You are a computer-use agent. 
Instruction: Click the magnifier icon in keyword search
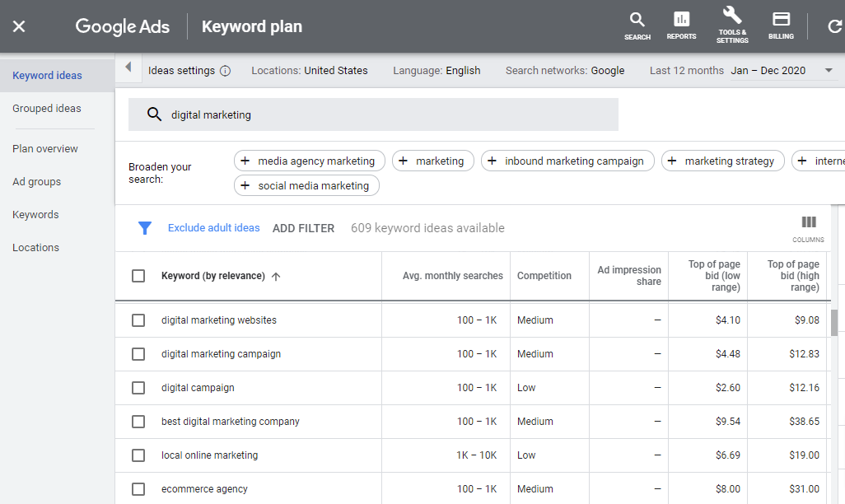154,114
